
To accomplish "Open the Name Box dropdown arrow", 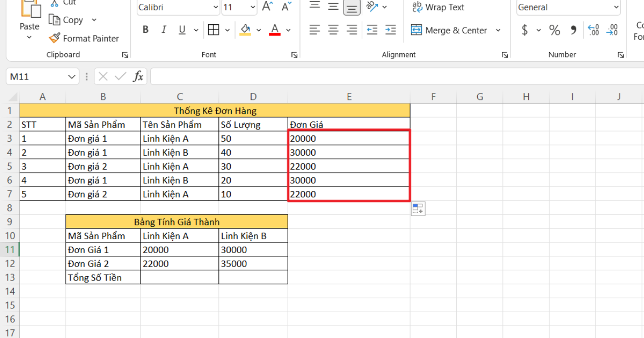I will pos(72,77).
